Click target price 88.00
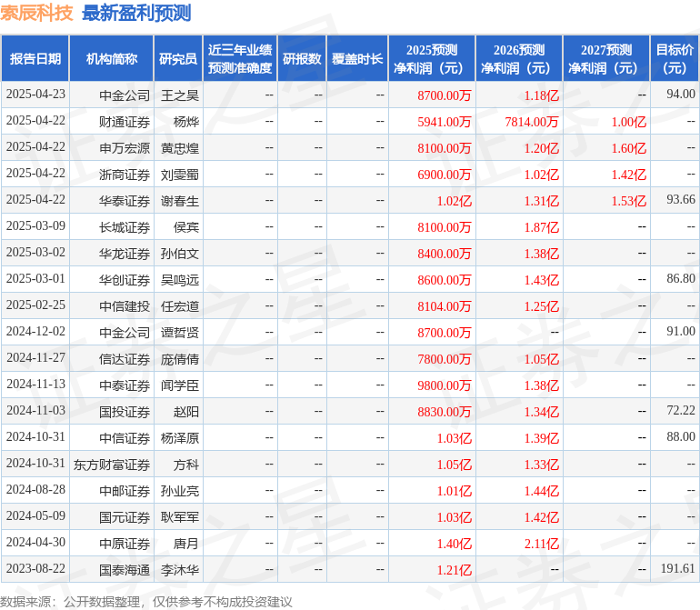 (681, 436)
